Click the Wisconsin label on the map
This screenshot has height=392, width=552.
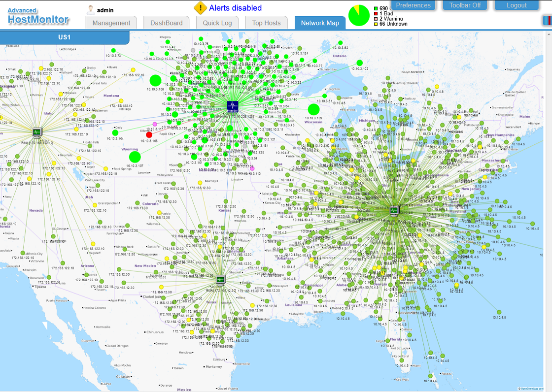point(313,122)
